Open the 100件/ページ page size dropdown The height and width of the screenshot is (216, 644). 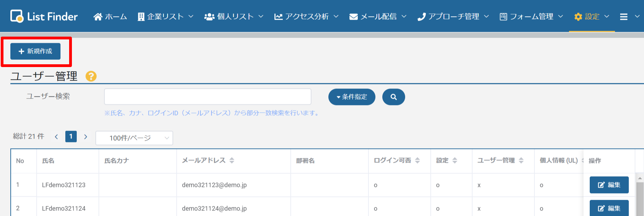(134, 138)
